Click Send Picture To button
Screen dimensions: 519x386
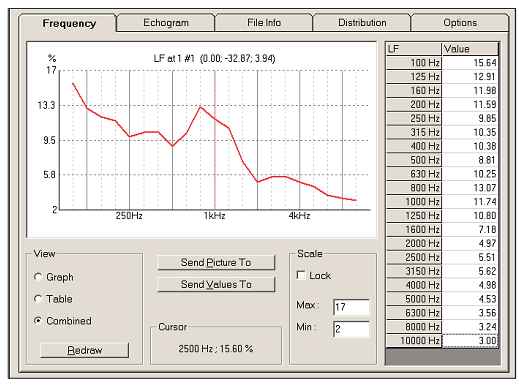pyautogui.click(x=216, y=262)
